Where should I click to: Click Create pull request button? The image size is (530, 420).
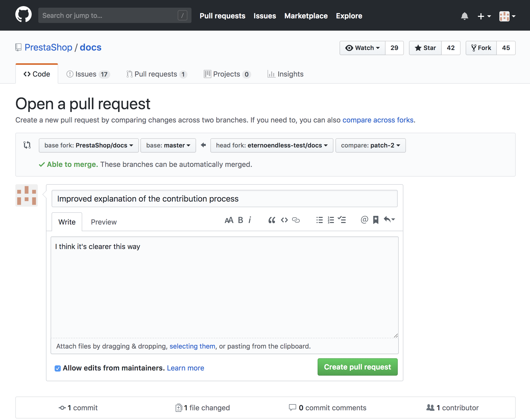tap(357, 367)
